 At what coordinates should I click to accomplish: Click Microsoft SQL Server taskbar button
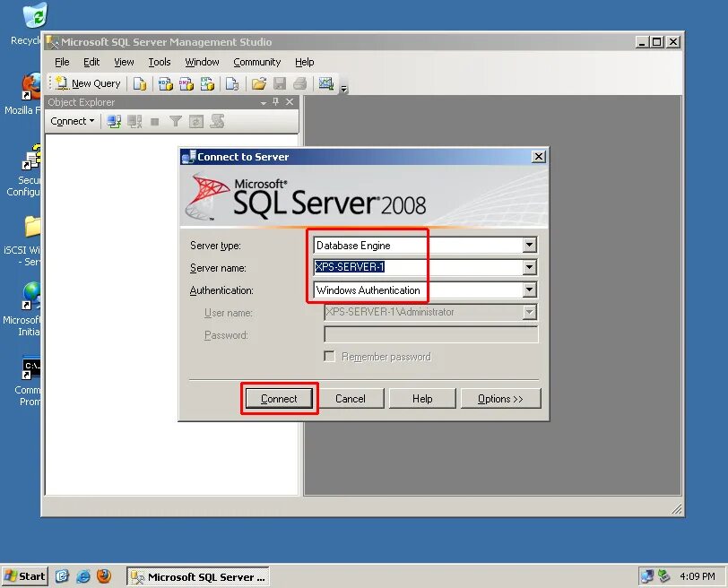198,577
